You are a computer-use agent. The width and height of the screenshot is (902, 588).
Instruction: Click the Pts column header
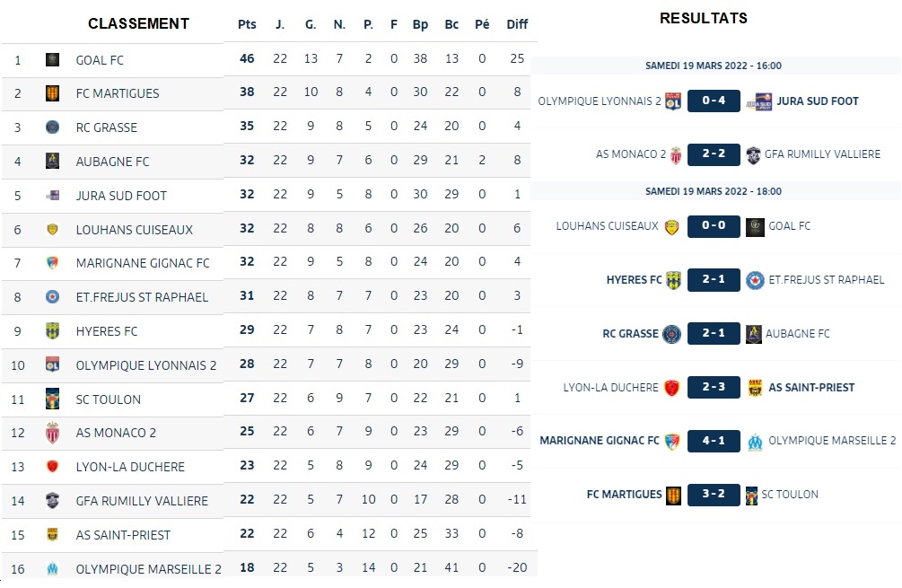coord(247,24)
